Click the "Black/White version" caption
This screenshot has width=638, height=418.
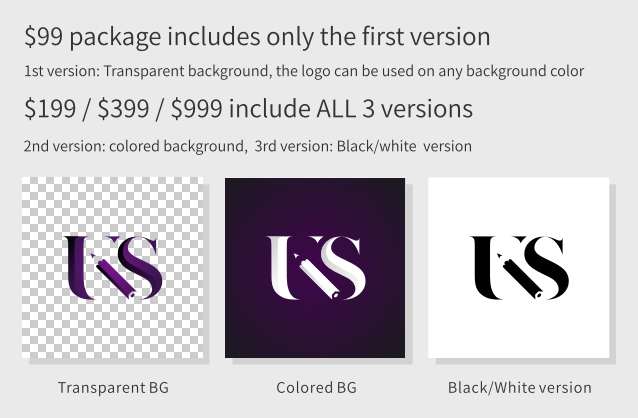tap(520, 387)
